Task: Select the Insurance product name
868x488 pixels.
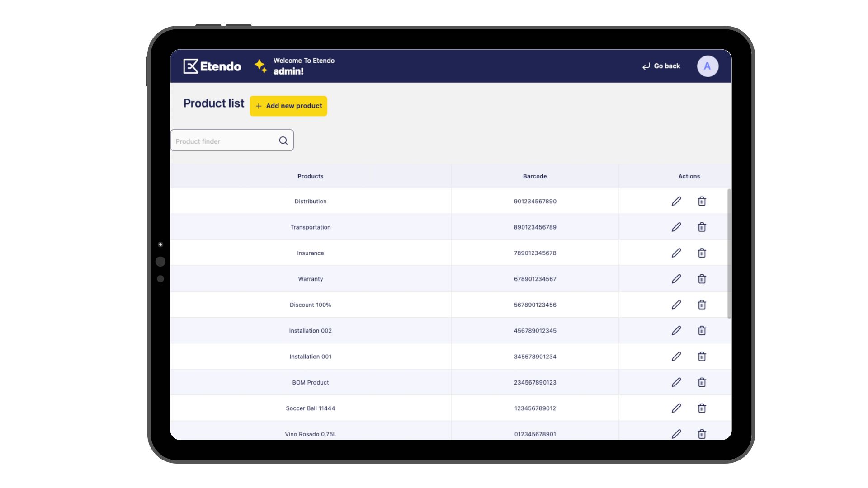Action: (x=311, y=253)
